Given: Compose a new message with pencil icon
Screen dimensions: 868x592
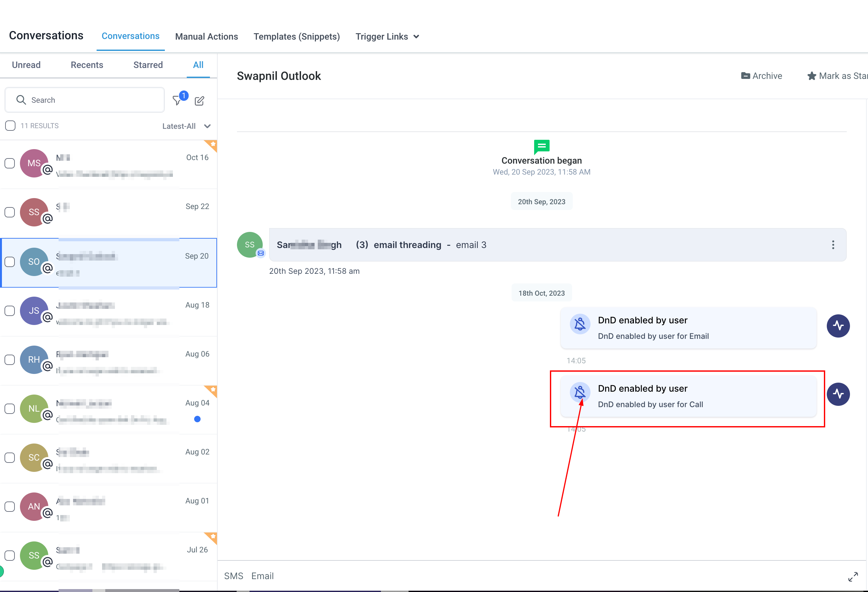Looking at the screenshot, I should pyautogui.click(x=199, y=100).
